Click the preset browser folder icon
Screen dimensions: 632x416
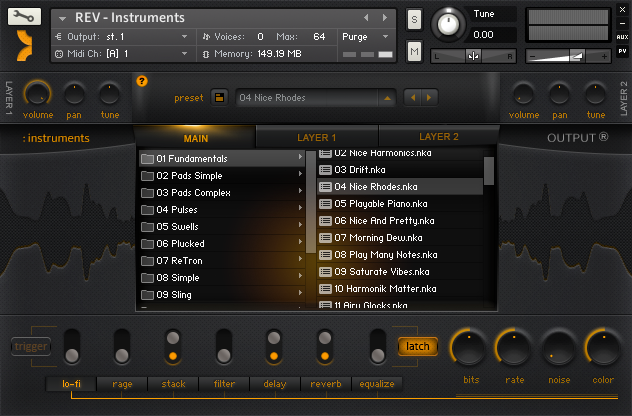coord(219,98)
